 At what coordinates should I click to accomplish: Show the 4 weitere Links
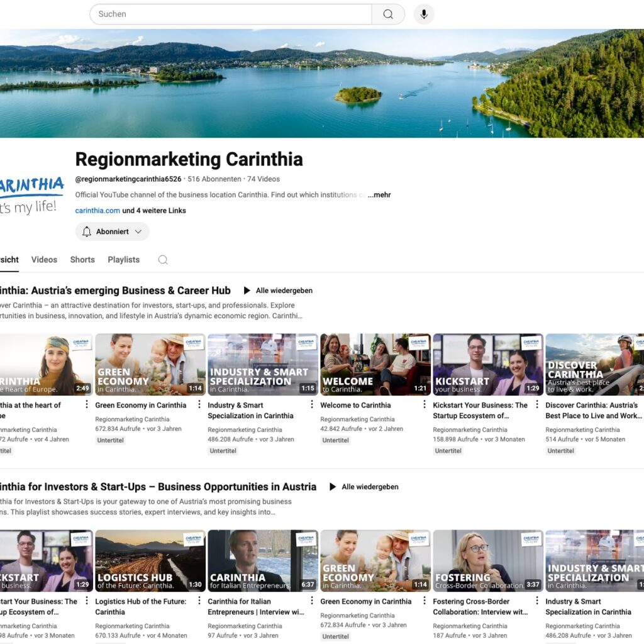(x=154, y=210)
